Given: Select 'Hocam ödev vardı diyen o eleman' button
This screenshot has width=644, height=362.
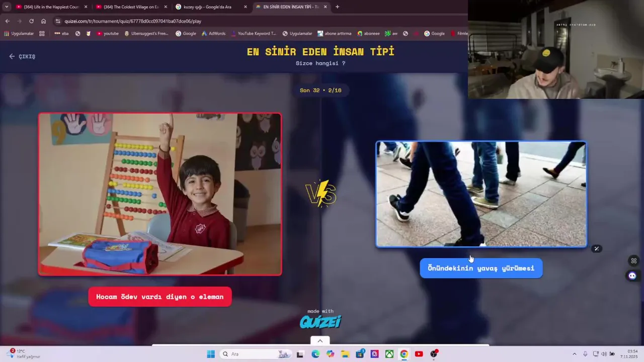Looking at the screenshot, I should (x=160, y=297).
